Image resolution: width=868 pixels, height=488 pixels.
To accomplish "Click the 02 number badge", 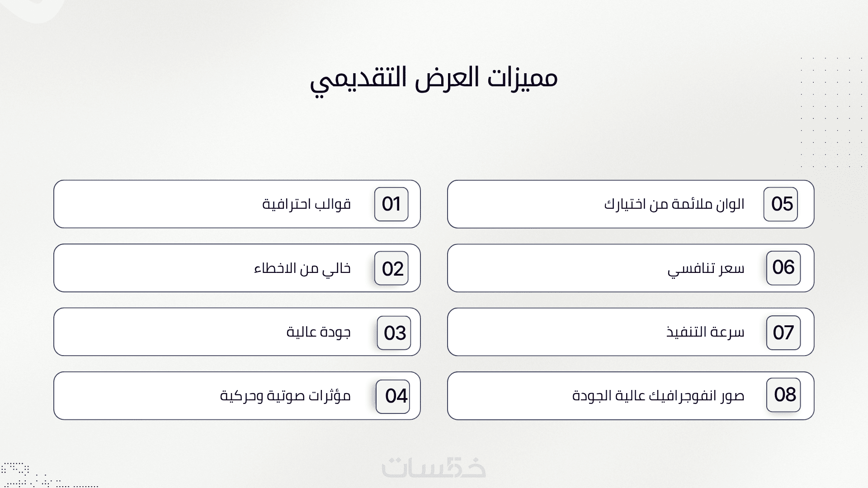I will (x=392, y=268).
